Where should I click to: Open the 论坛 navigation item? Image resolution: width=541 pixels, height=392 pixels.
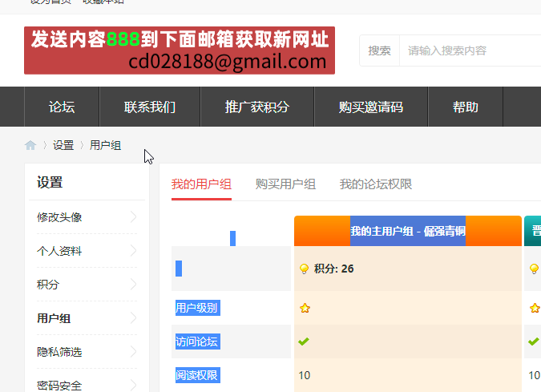pos(62,107)
